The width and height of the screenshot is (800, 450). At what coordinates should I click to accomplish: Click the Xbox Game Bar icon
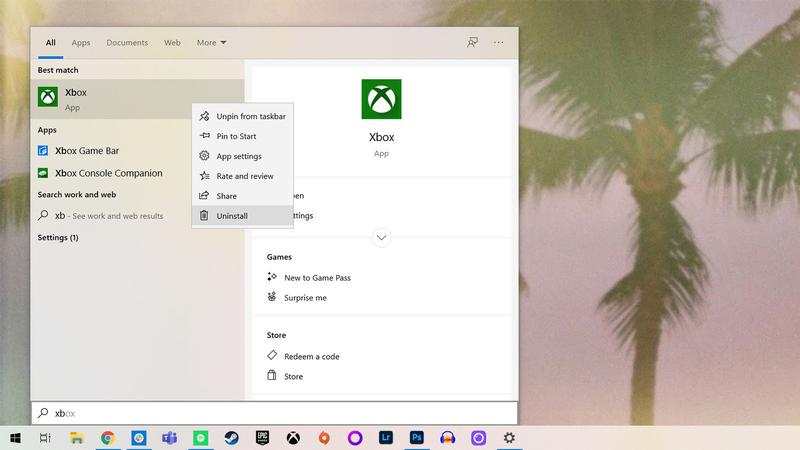(x=43, y=151)
